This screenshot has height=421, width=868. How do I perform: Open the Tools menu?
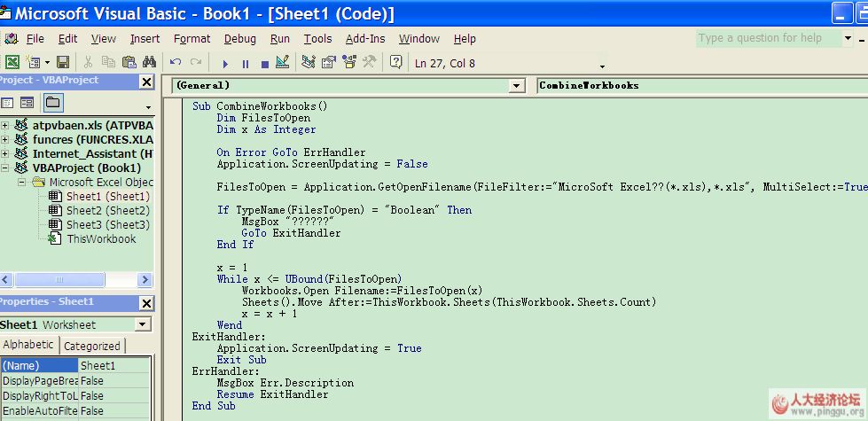[x=317, y=39]
